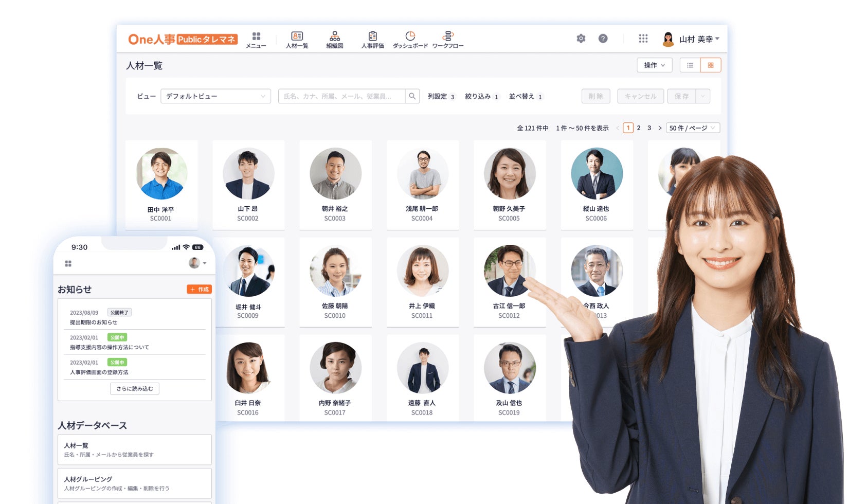Click the キャンセル button

641,96
